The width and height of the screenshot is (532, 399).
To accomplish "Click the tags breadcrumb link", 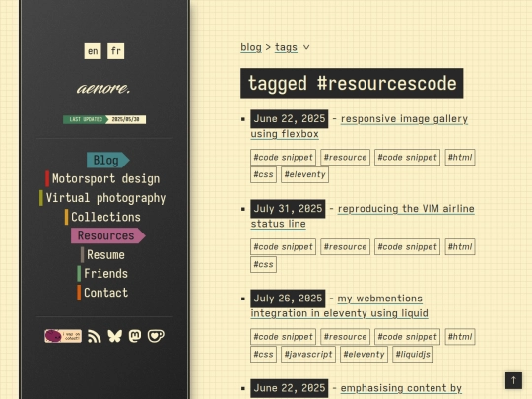I will pyautogui.click(x=286, y=47).
